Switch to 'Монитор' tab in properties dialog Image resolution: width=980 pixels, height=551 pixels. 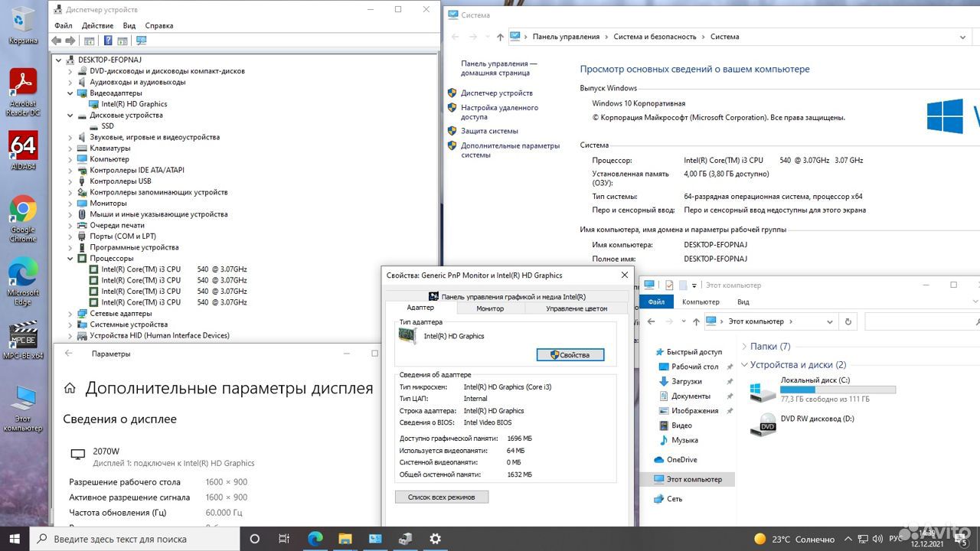pos(490,308)
